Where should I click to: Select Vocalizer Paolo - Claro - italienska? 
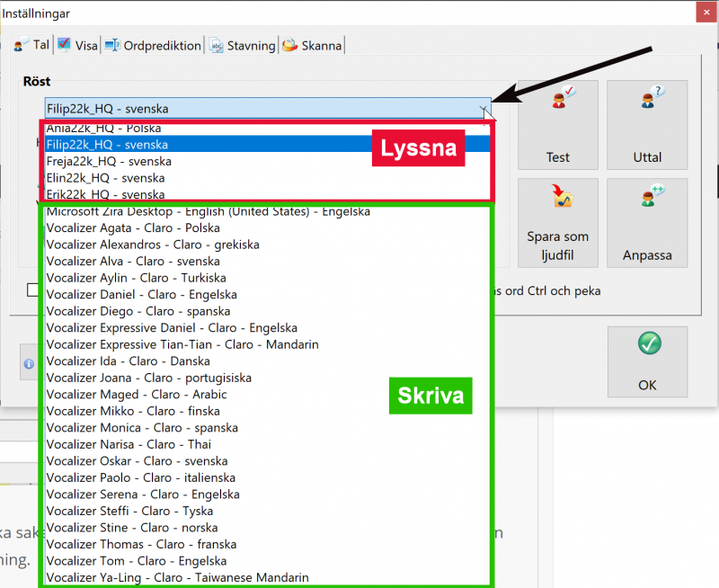click(x=267, y=478)
